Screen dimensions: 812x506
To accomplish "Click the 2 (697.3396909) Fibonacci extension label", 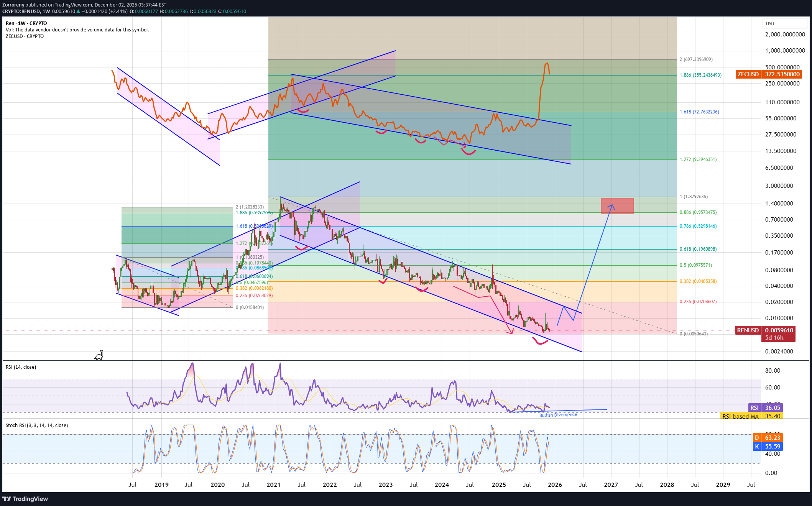I will pos(696,59).
